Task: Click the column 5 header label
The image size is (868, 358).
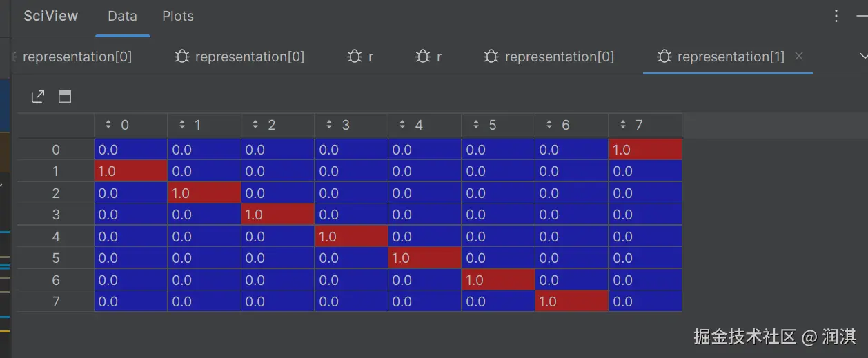Action: coord(493,125)
